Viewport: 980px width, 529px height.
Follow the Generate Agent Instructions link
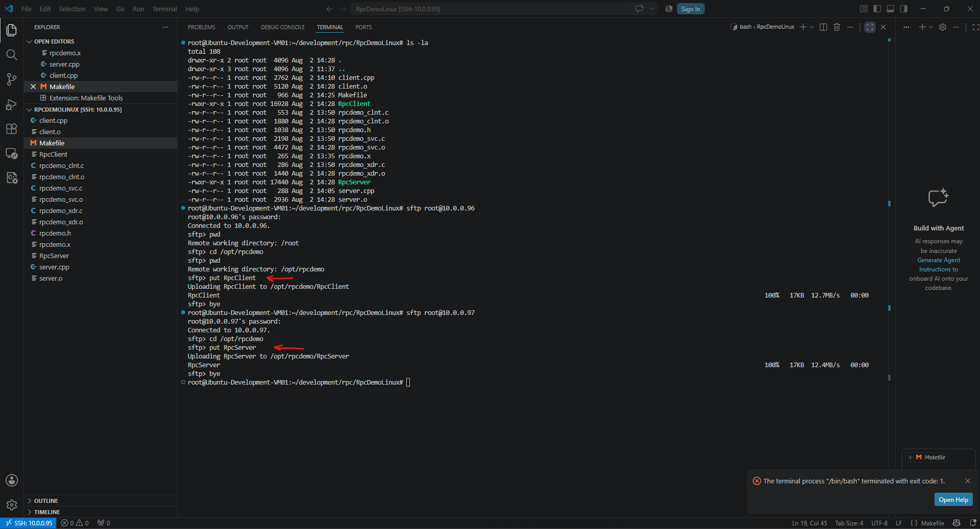[x=939, y=265]
